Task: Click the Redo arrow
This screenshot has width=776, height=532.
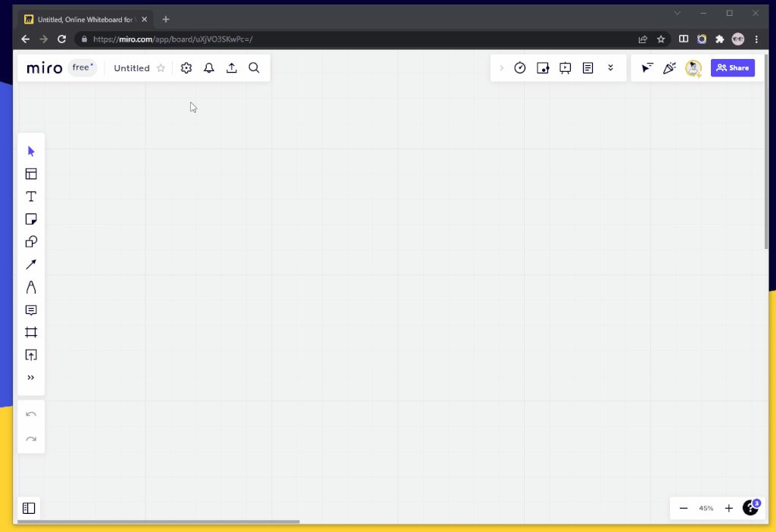Action: (31, 439)
